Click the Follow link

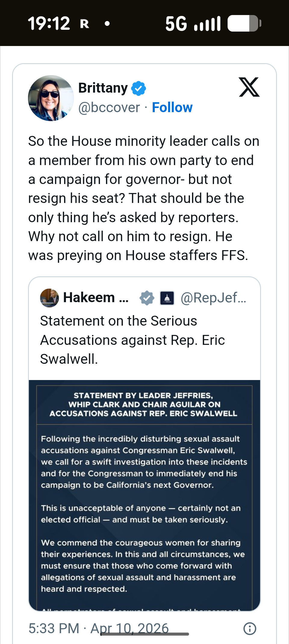click(172, 107)
